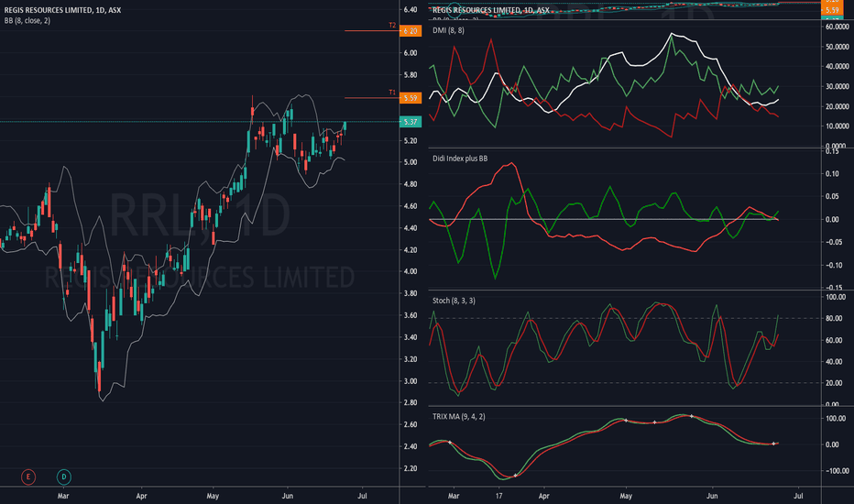Click the 6.00 price axis value
Image resolution: width=854 pixels, height=504 pixels.
(411, 53)
